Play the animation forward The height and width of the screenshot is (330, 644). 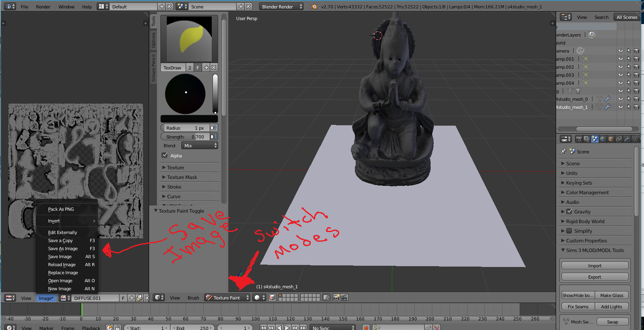pyautogui.click(x=287, y=328)
